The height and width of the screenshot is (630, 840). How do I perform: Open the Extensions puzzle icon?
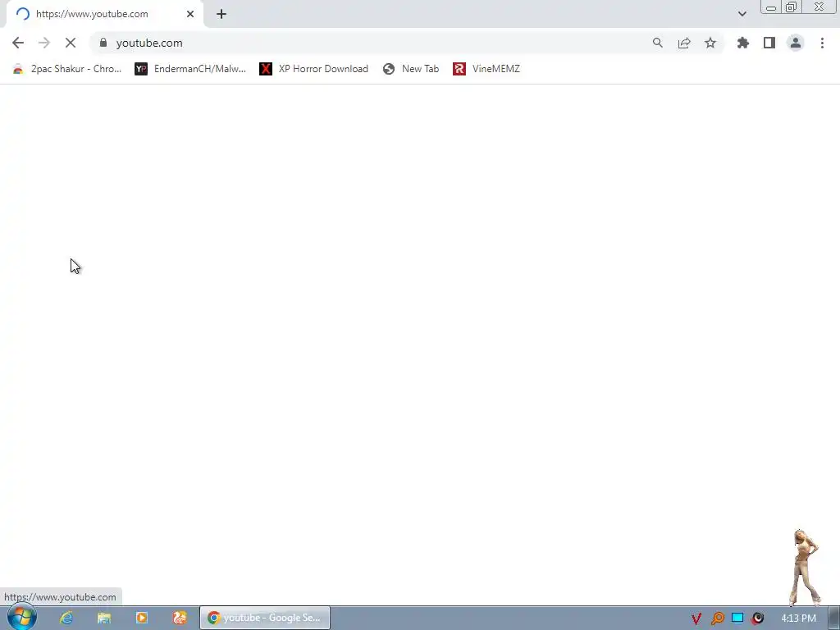point(743,43)
